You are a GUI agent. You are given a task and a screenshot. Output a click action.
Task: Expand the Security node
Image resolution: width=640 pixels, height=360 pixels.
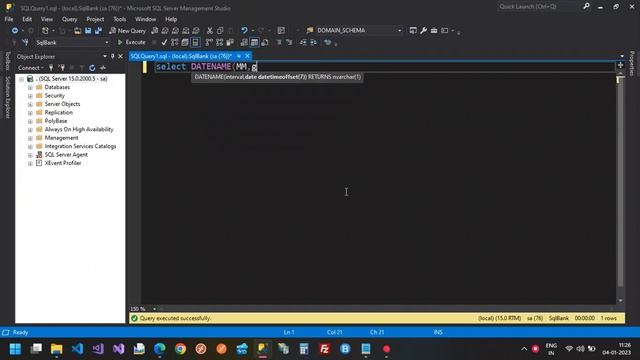[x=30, y=96]
